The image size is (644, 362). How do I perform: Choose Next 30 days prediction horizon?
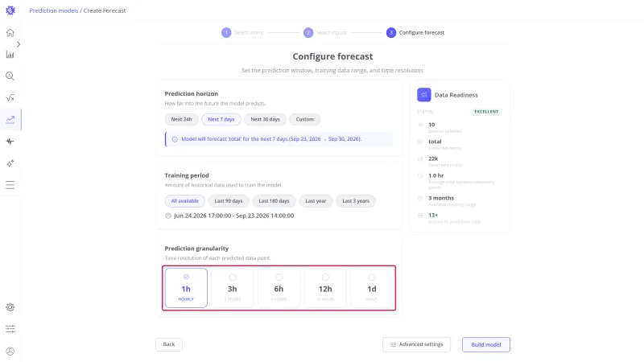coord(266,119)
